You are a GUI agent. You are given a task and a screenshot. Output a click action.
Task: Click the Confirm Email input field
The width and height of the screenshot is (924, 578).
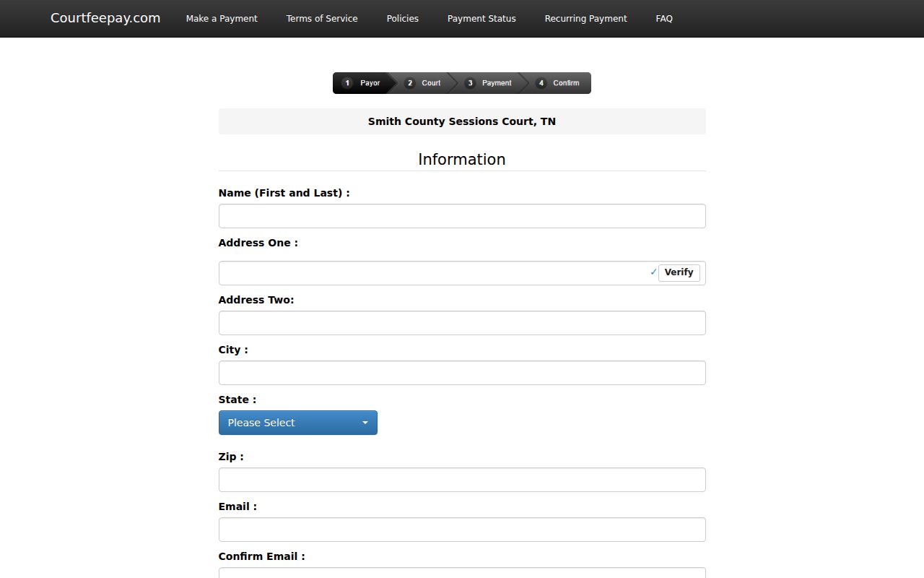pos(462,573)
